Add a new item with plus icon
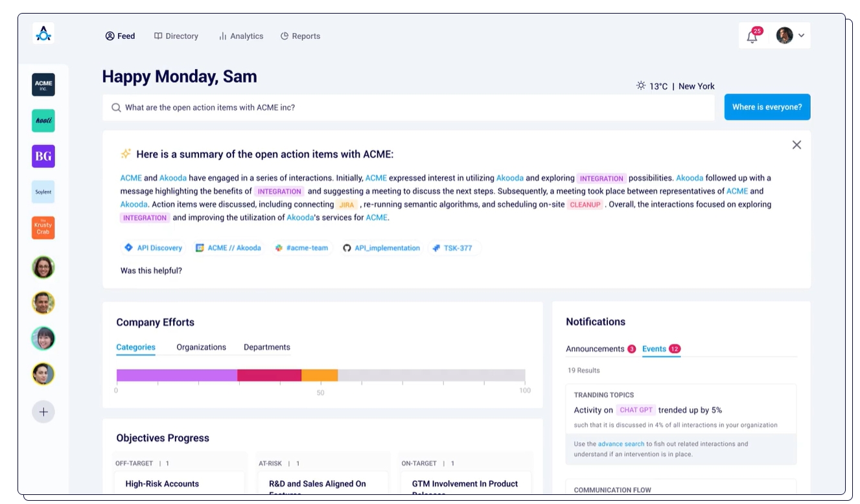The image size is (860, 504). tap(43, 412)
